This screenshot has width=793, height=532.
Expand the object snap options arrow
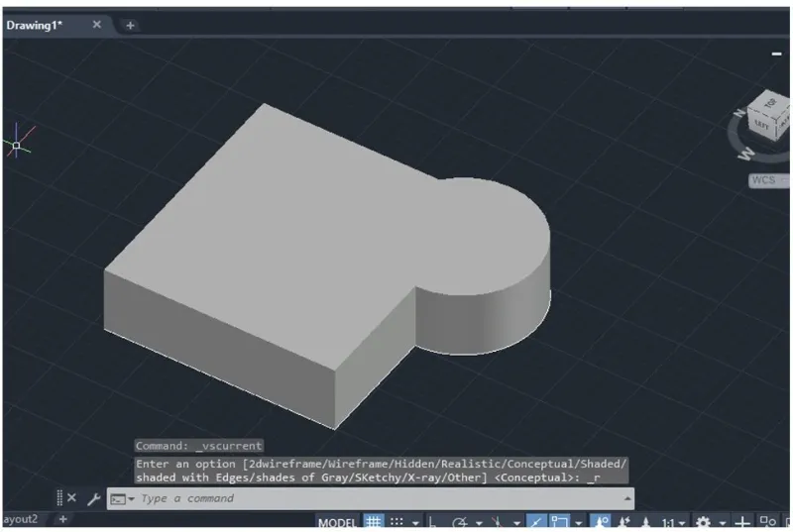[577, 523]
